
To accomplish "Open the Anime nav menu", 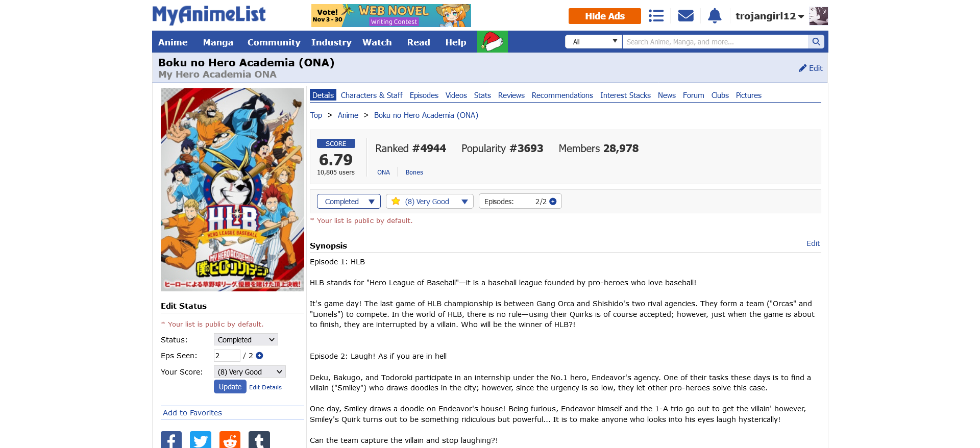I will click(x=173, y=42).
